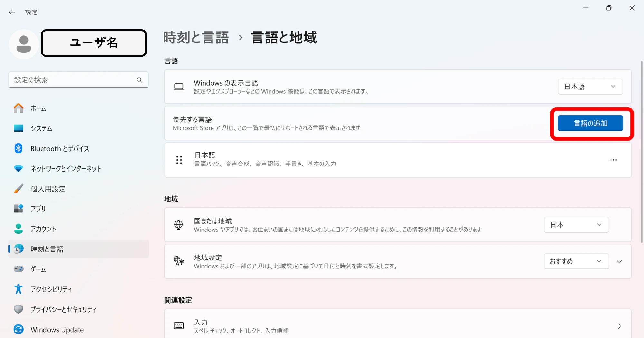Click 言語の追加 button
This screenshot has height=338, width=644.
(590, 123)
